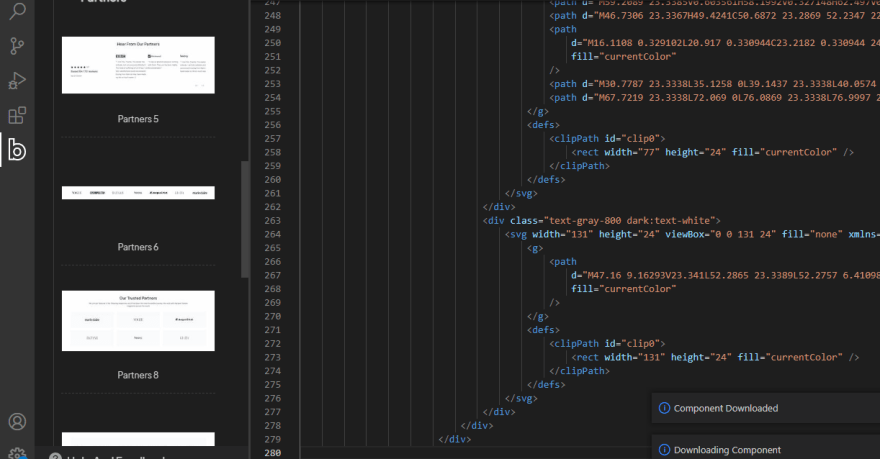Place cursor on fill="currentColor" at line 251
880x459 pixels.
pos(624,56)
